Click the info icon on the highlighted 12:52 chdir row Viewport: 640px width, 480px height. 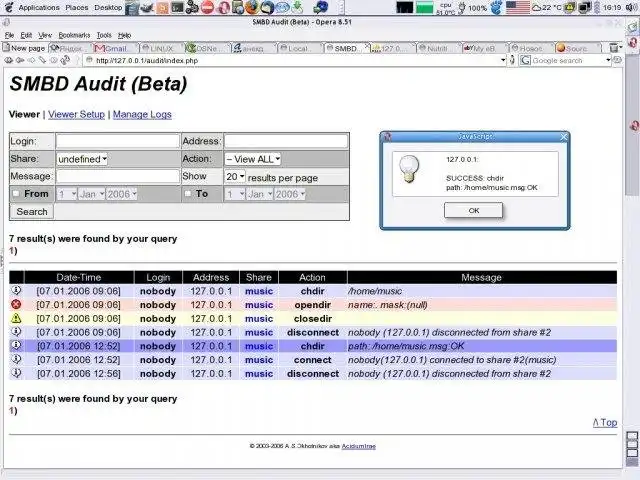pos(16,345)
